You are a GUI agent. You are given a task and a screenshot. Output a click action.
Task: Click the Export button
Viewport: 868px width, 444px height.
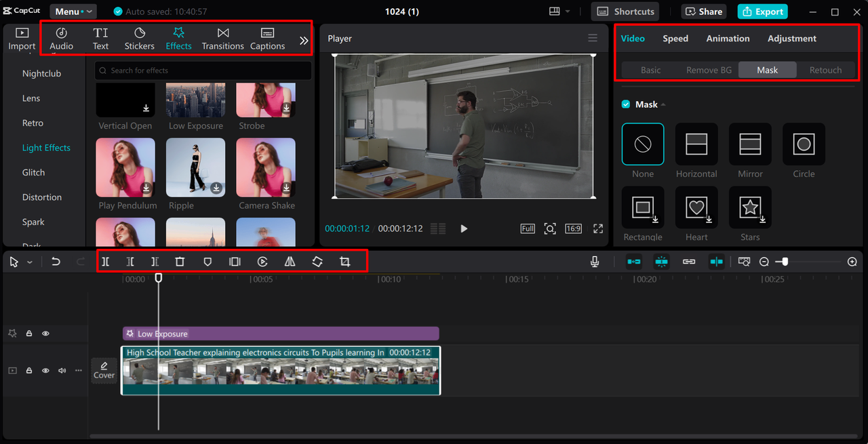(762, 12)
